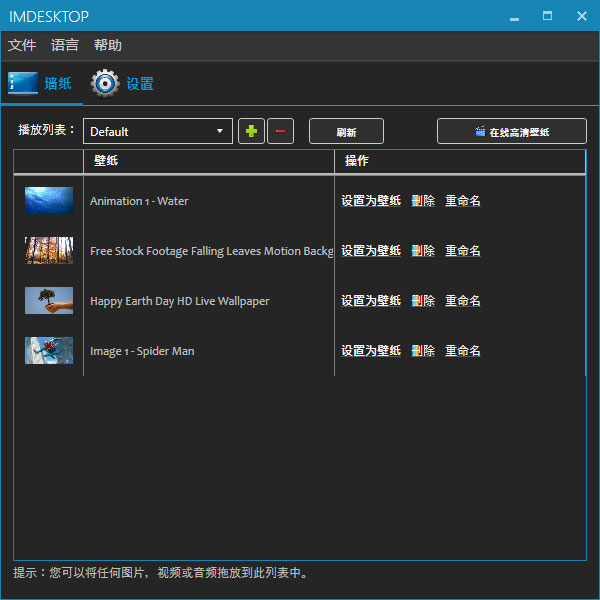The width and height of the screenshot is (600, 600).
Task: Select the Animation 1 - Water thumbnail
Action: click(49, 201)
